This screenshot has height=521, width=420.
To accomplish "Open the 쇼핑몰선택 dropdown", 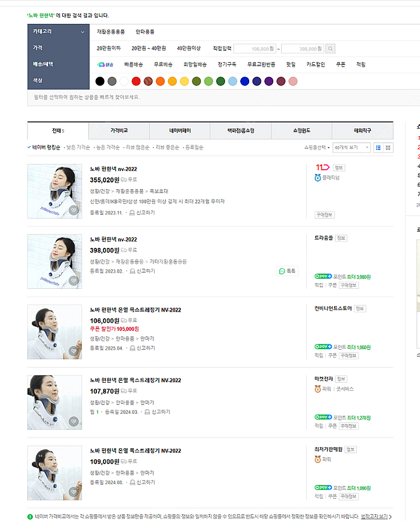I will [317, 148].
